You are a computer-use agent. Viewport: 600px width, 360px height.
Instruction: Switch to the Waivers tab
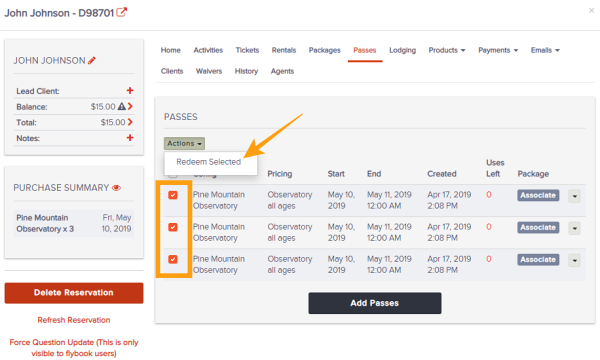209,71
